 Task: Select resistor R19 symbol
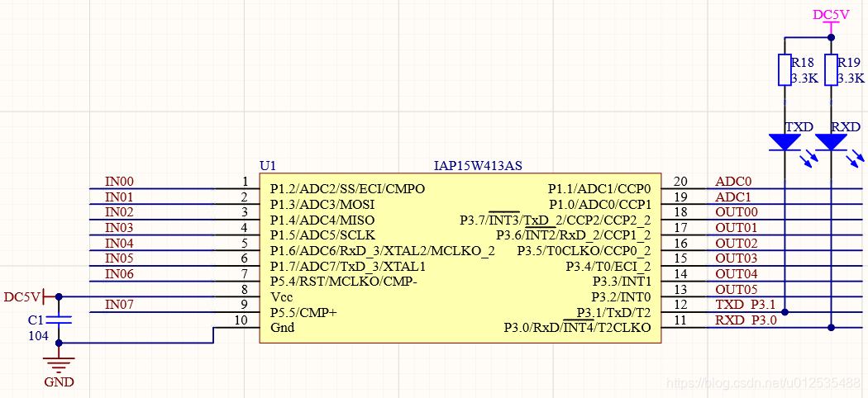point(831,70)
